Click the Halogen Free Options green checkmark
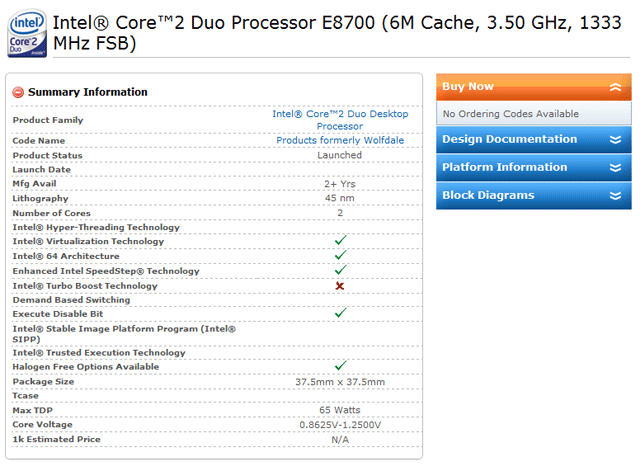This screenshot has height=471, width=640. tap(340, 365)
